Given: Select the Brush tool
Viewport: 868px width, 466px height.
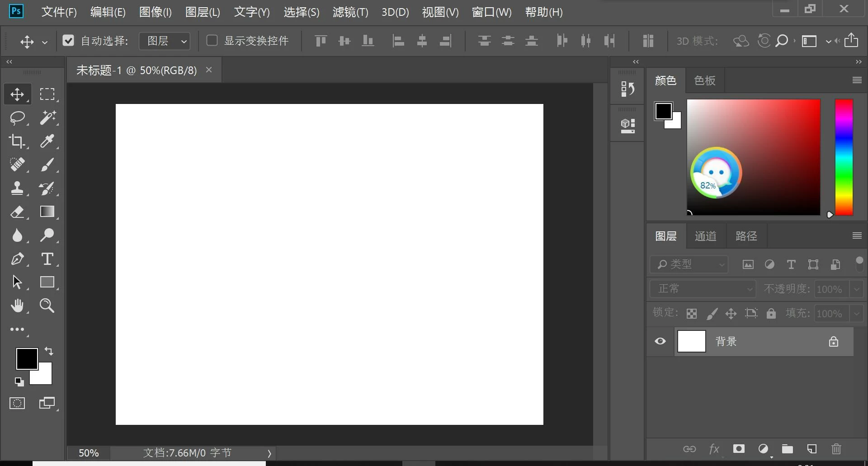Looking at the screenshot, I should [x=47, y=165].
